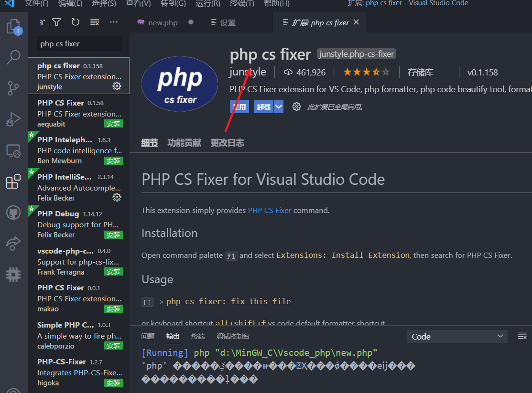Open the Live Share view icon
This screenshot has height=393, width=532.
point(13,243)
